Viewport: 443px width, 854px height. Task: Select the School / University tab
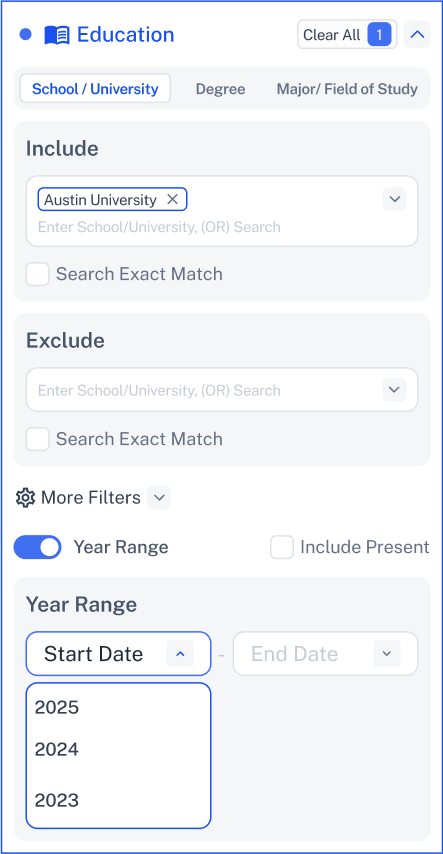[x=95, y=89]
